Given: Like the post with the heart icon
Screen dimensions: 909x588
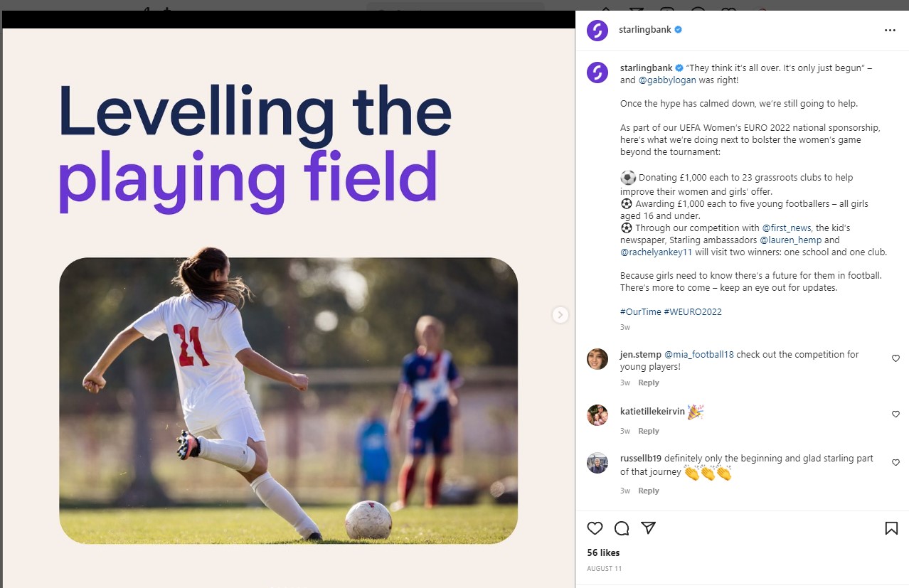Looking at the screenshot, I should click(x=595, y=528).
